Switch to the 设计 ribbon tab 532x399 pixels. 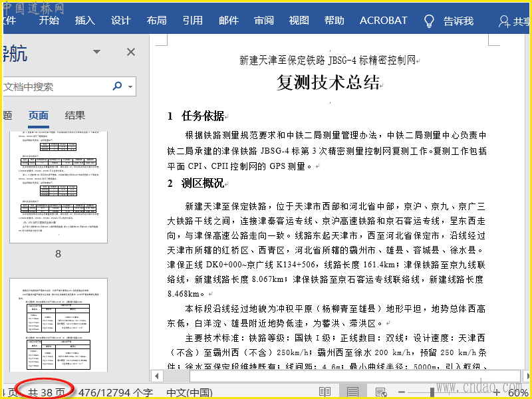[121, 21]
